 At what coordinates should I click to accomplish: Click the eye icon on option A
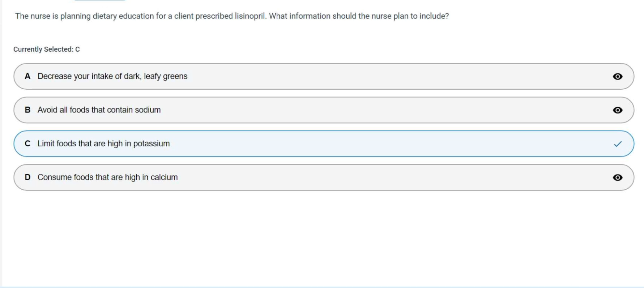(x=618, y=76)
